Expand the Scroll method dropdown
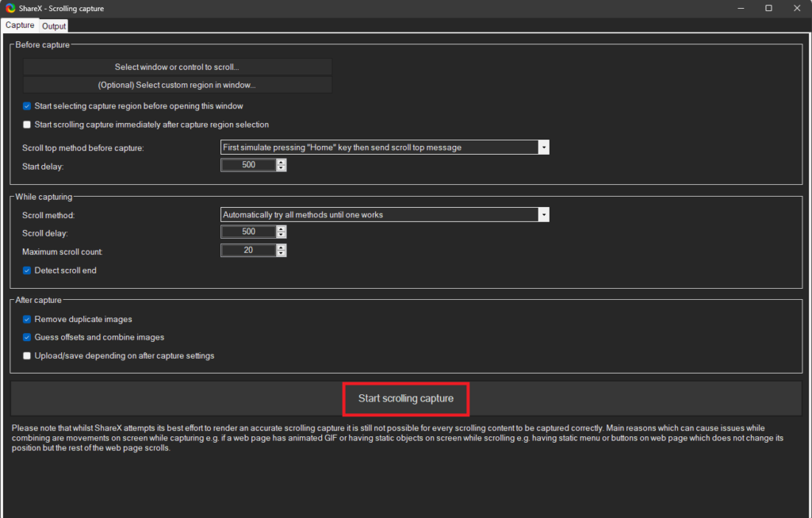Screen dimensions: 812x518 pos(543,214)
